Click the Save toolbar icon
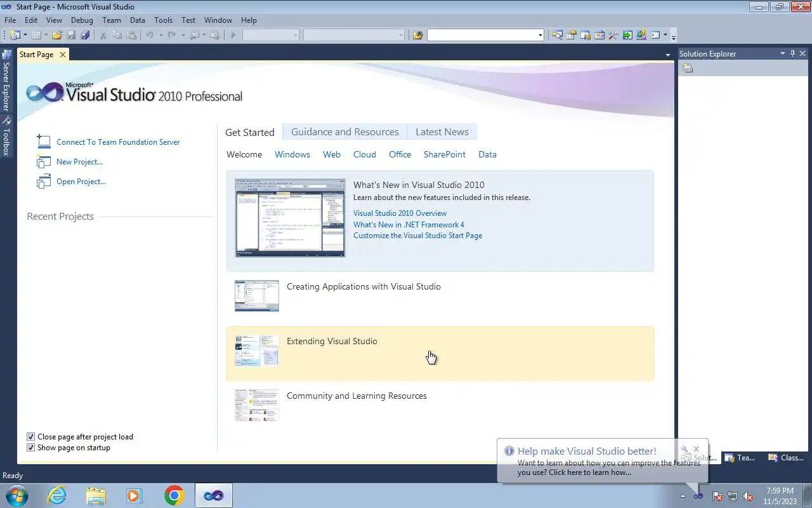 [x=71, y=35]
